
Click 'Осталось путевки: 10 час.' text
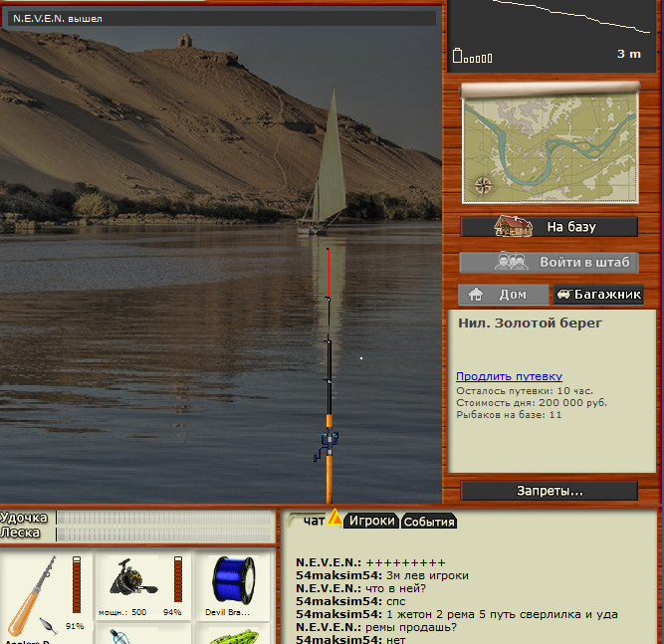click(525, 391)
